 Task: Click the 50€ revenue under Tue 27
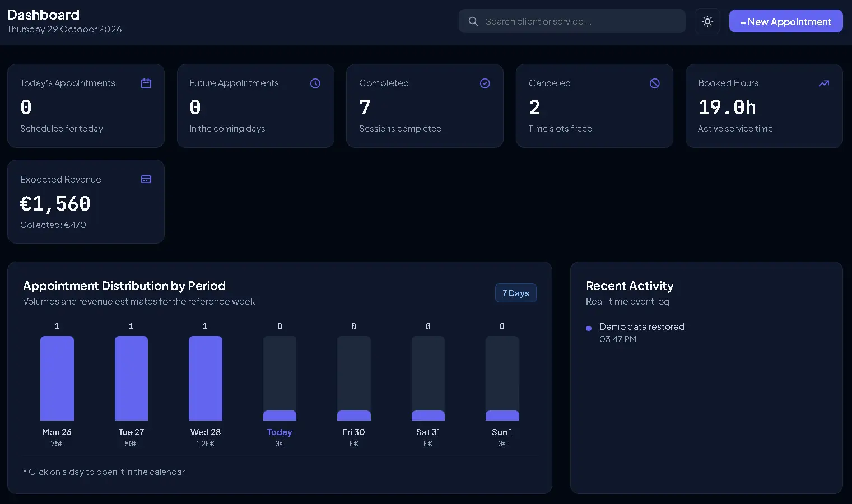tap(131, 444)
